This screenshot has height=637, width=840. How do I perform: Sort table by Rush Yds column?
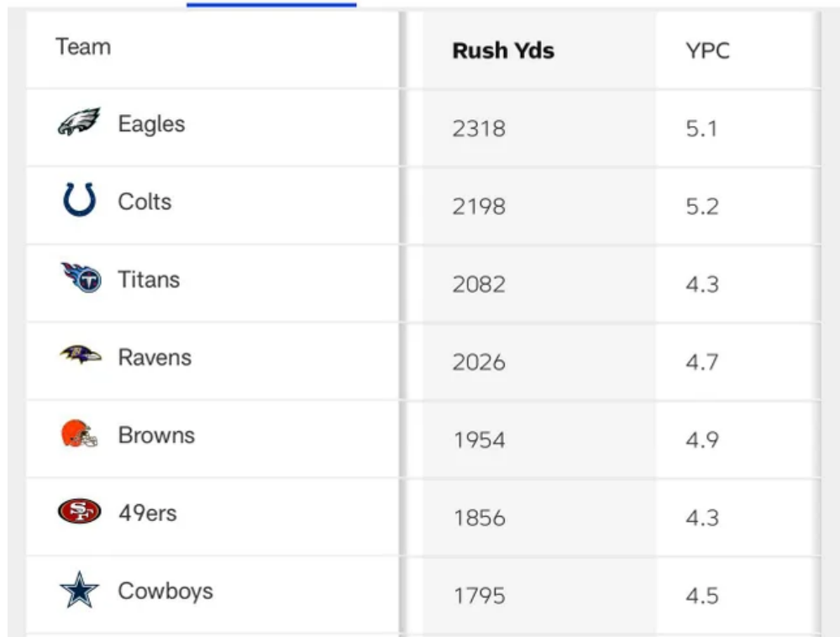pos(503,50)
